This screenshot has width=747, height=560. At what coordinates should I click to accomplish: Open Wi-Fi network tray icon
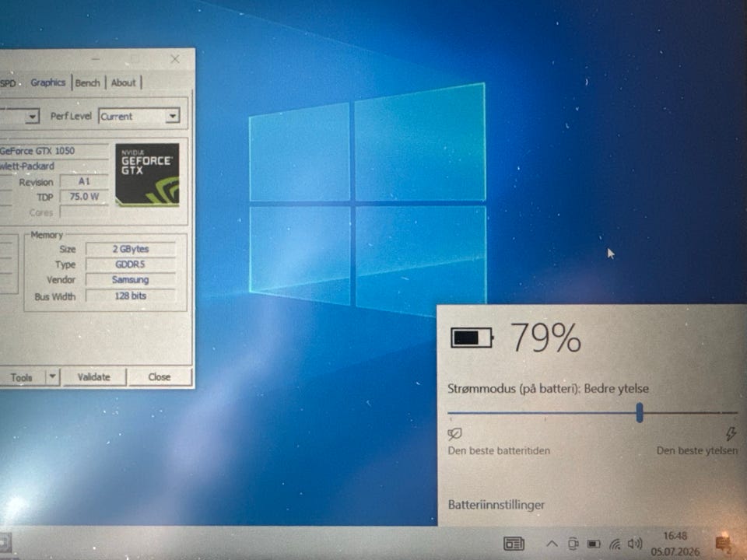615,544
